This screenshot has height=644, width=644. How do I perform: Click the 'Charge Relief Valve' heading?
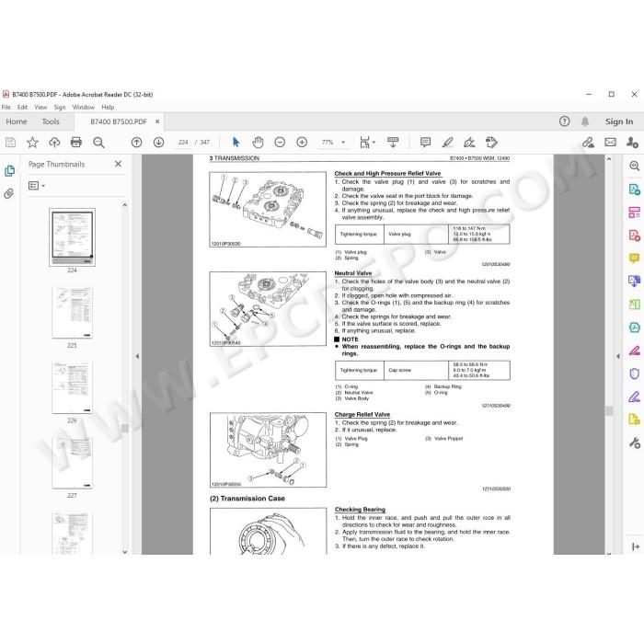click(362, 414)
